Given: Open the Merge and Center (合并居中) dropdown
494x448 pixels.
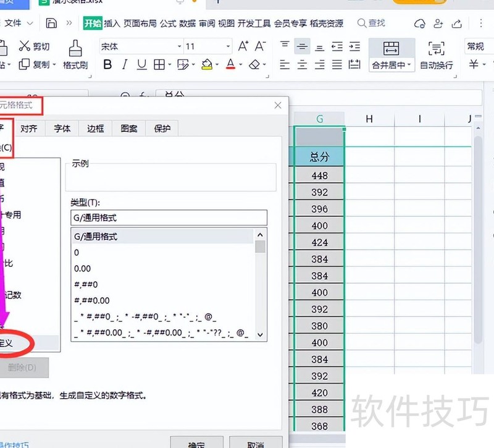Looking at the screenshot, I should tap(409, 66).
